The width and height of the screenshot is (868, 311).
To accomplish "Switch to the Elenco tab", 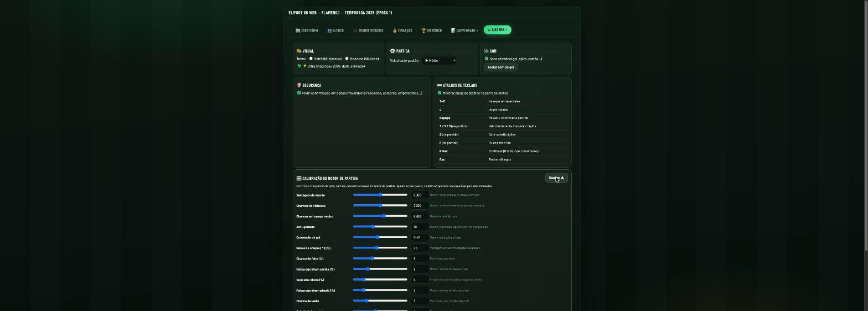I will 335,30.
